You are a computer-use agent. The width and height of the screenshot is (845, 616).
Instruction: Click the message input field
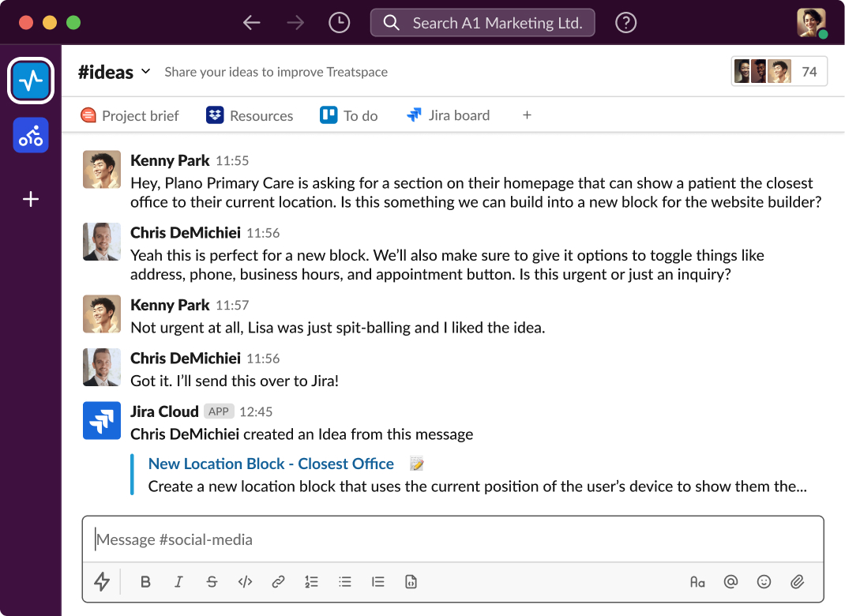tap(453, 539)
